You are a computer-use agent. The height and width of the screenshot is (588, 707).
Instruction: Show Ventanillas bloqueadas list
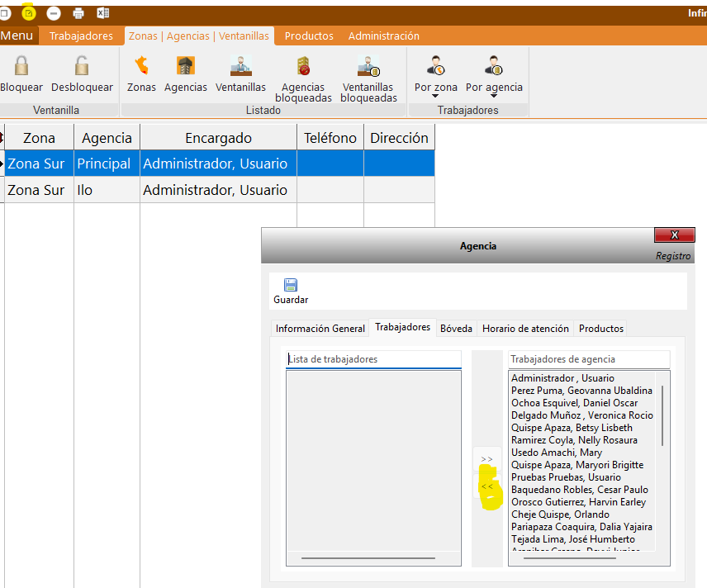coord(368,67)
